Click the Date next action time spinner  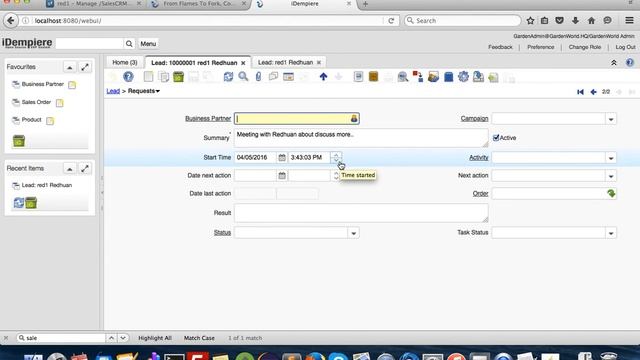336,176
